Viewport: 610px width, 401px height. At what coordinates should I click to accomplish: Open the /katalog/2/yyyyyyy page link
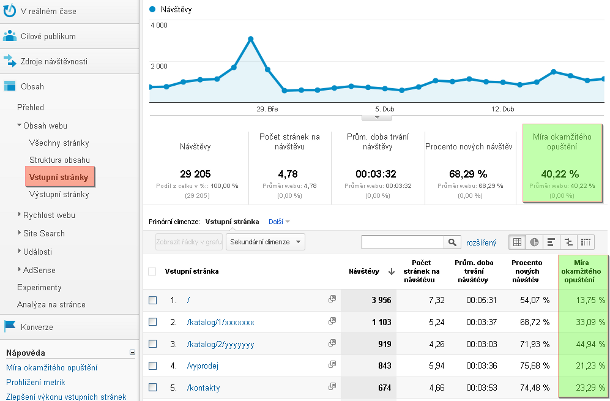(220, 345)
